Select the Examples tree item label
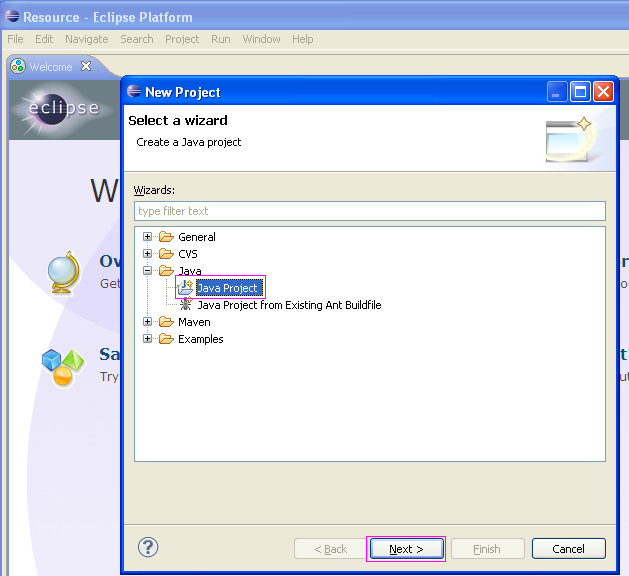This screenshot has height=576, width=629. [x=201, y=339]
